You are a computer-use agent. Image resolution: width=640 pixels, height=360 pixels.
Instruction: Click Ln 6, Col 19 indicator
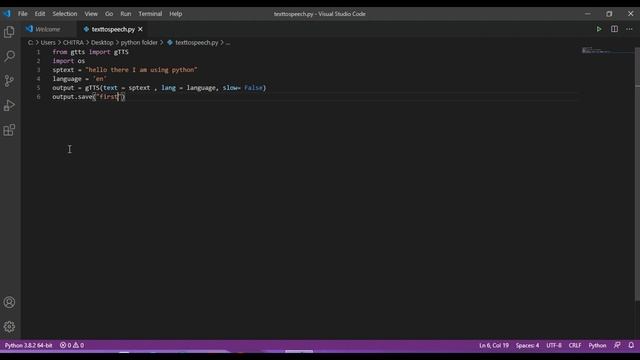coord(494,345)
